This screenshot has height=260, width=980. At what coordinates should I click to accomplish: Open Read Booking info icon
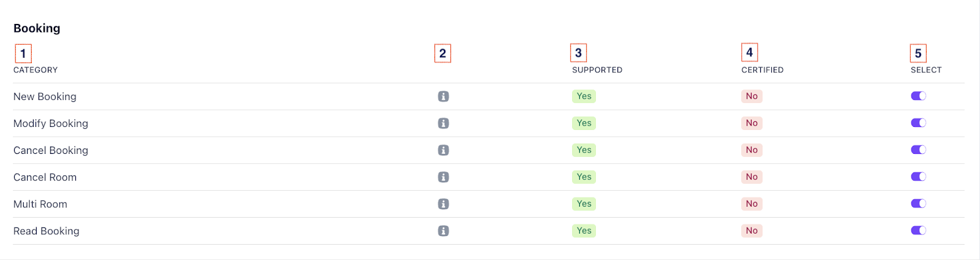click(x=443, y=231)
